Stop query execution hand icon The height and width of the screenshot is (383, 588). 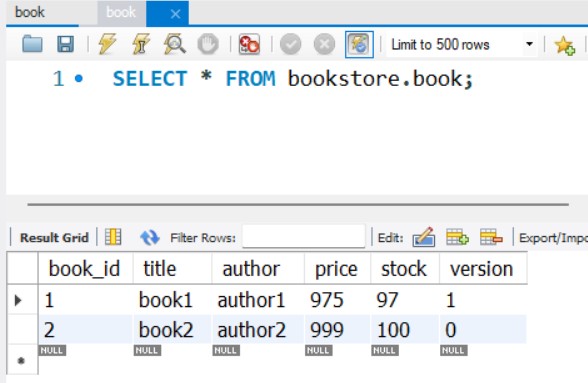pyautogui.click(x=208, y=44)
